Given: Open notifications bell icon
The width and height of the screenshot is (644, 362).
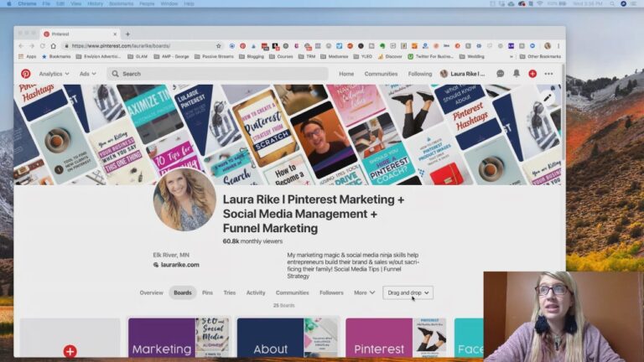Looking at the screenshot, I should tap(517, 74).
